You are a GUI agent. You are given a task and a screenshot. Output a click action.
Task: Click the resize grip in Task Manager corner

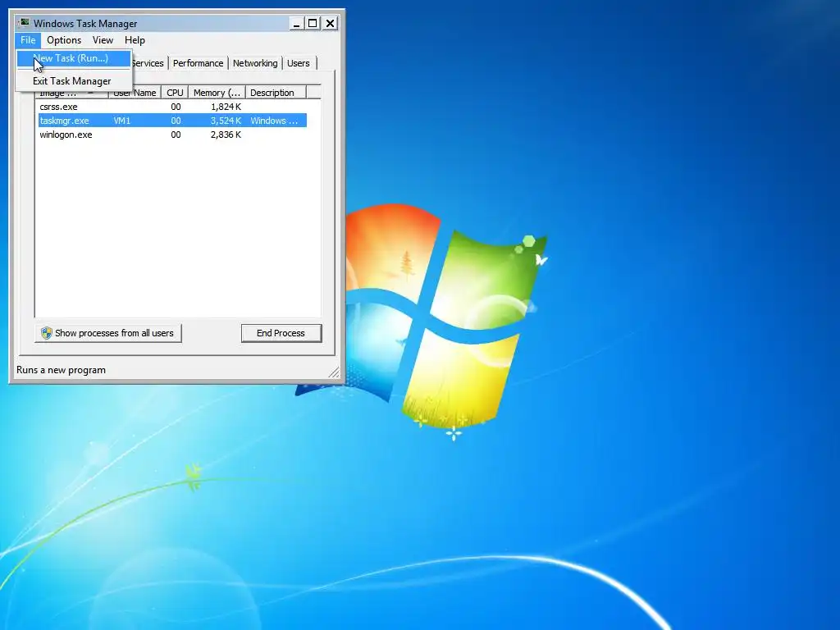[334, 372]
